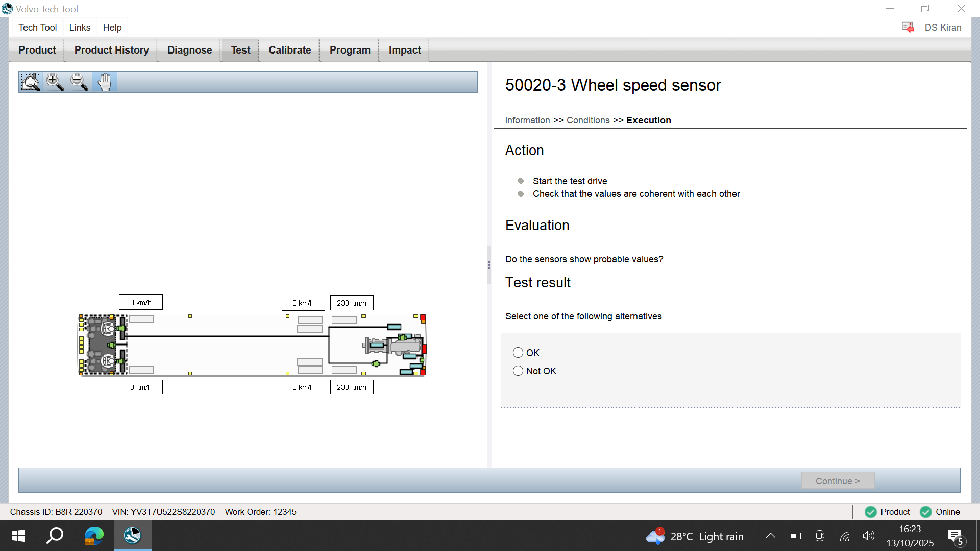The image size is (980, 551).
Task: Click the volume speaker icon
Action: tap(869, 536)
